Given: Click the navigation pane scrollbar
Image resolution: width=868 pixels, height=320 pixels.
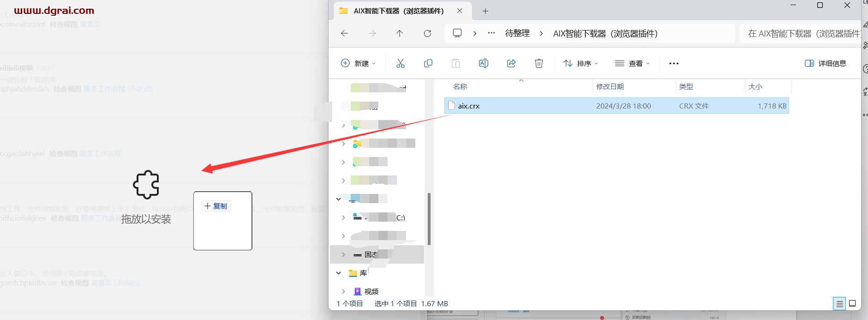Looking at the screenshot, I should tap(429, 219).
